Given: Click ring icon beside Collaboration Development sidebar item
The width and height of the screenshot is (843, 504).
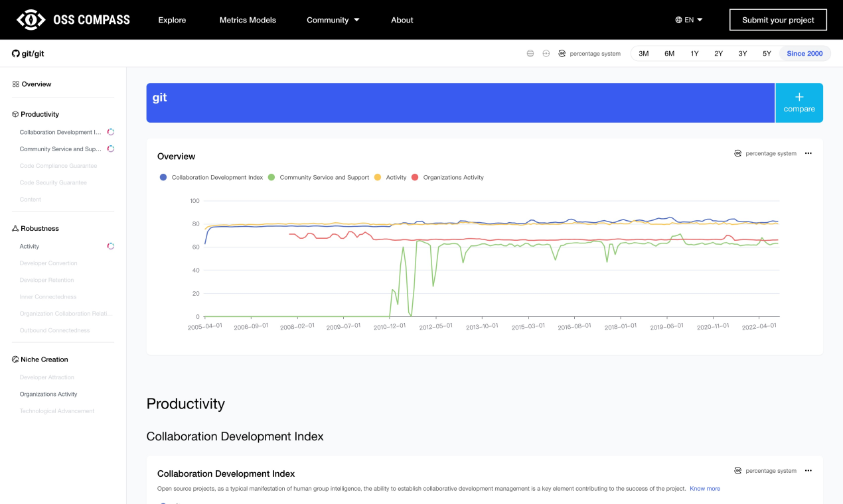Looking at the screenshot, I should coord(111,132).
